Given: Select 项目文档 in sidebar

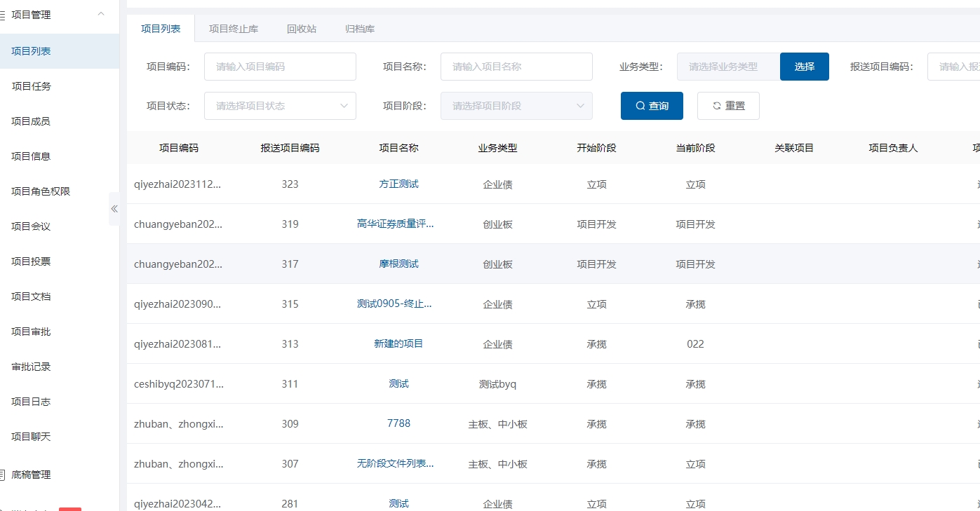Looking at the screenshot, I should point(60,297).
